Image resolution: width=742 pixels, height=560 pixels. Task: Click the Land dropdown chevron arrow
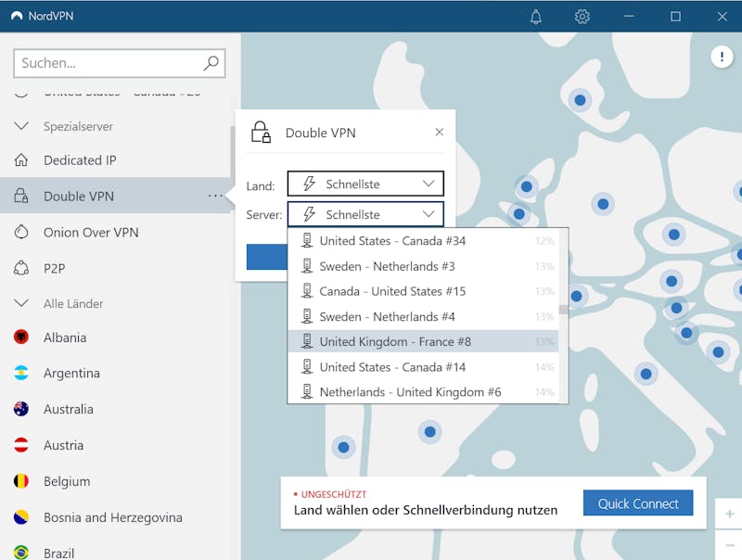tap(429, 184)
